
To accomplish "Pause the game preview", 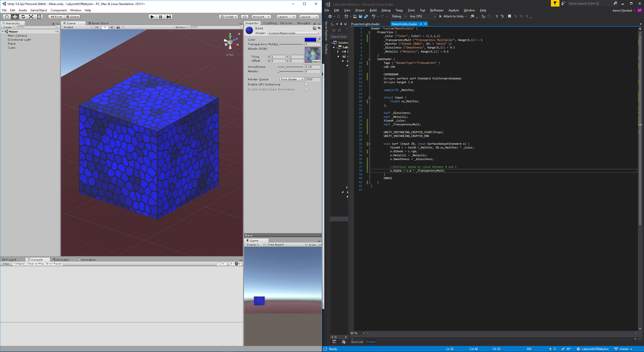I will (160, 17).
